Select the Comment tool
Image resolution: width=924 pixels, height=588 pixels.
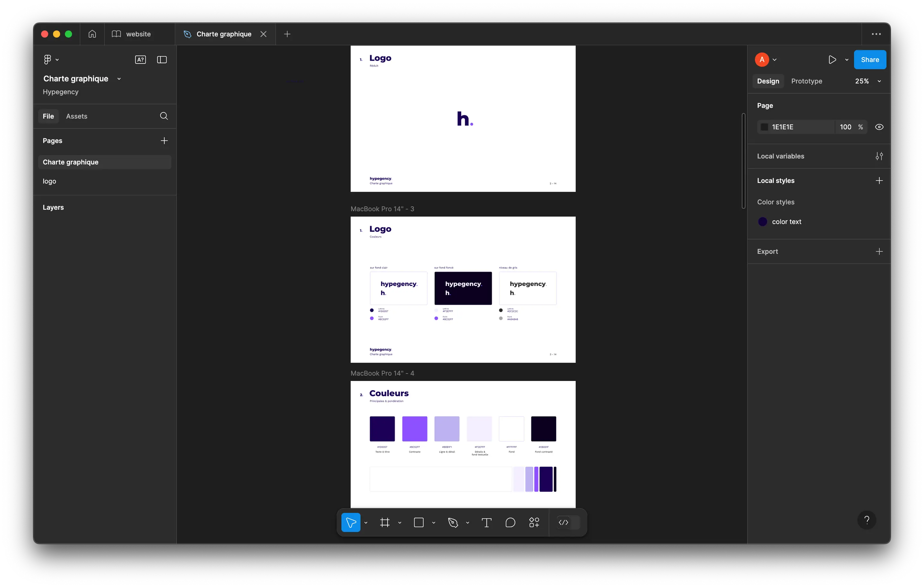pos(510,523)
